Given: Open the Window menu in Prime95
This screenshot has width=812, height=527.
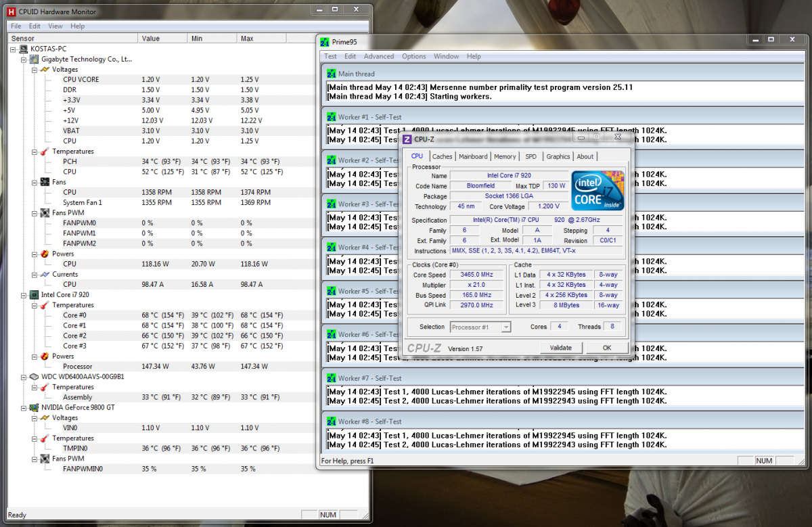Looking at the screenshot, I should tap(447, 56).
